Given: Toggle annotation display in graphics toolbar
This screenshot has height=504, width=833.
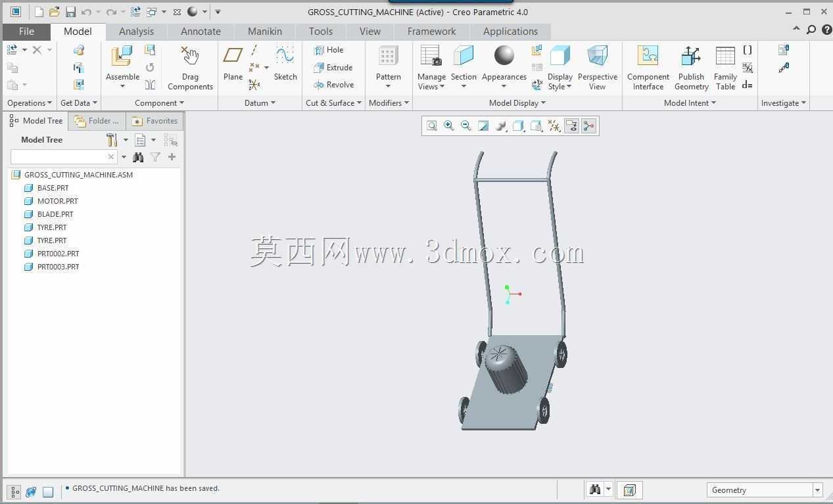Looking at the screenshot, I should point(571,126).
